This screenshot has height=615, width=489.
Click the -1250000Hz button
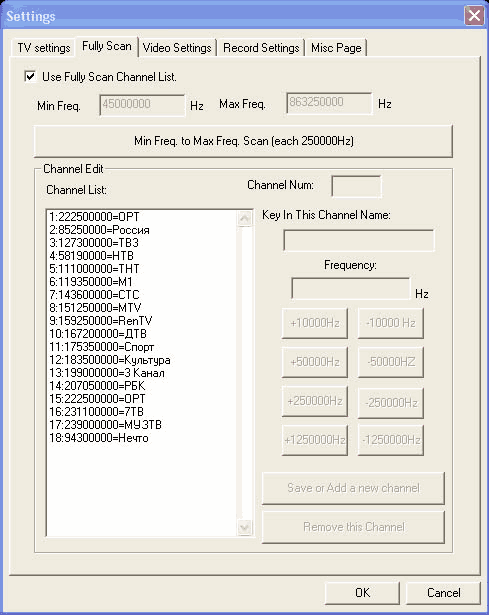point(391,440)
